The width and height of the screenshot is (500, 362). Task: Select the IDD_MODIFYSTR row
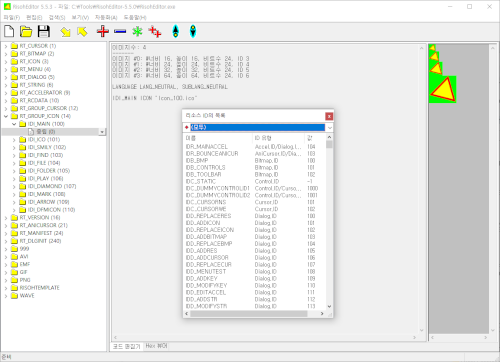pyautogui.click(x=254, y=306)
